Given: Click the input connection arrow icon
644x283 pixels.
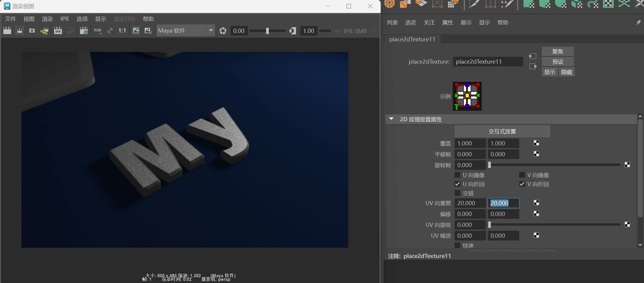Looking at the screenshot, I should 533,56.
